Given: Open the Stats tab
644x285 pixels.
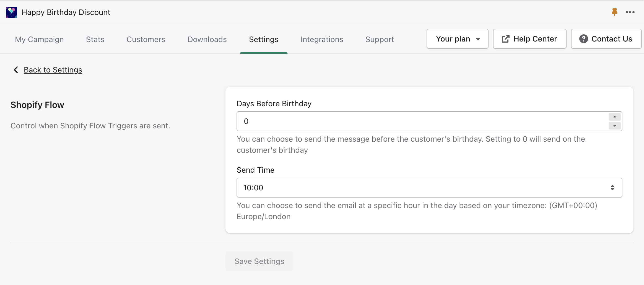Looking at the screenshot, I should [95, 39].
